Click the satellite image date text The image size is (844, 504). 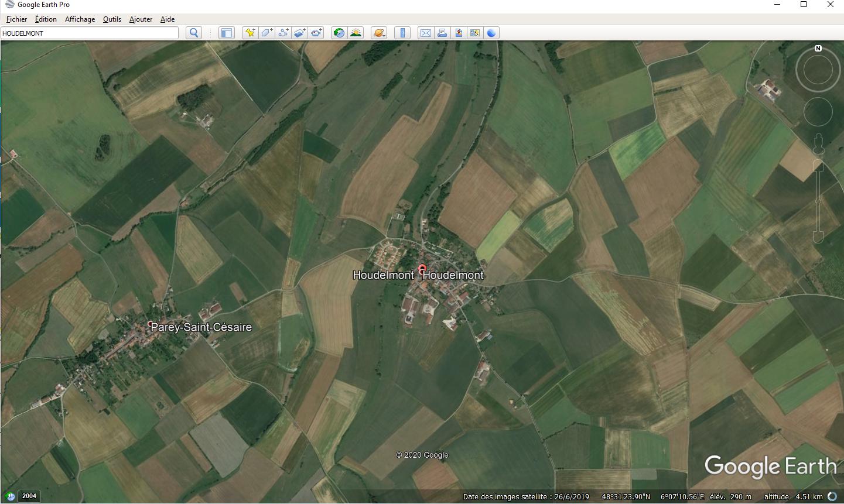pyautogui.click(x=526, y=497)
